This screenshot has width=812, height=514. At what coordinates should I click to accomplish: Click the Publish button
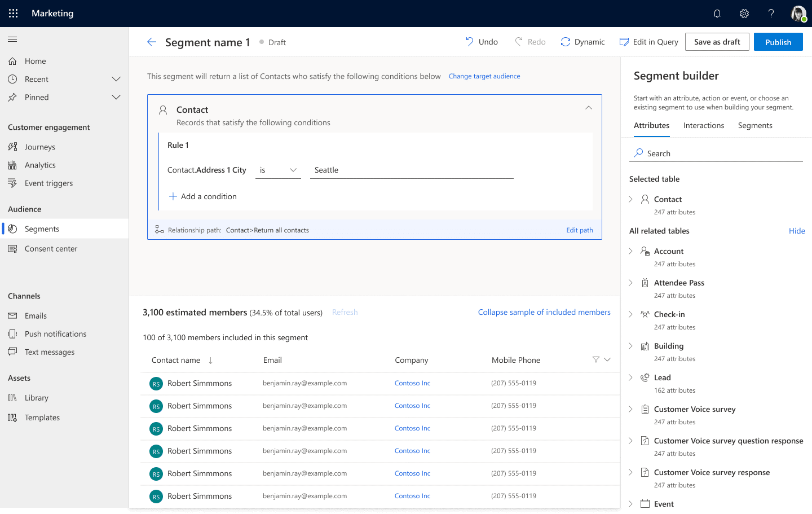point(778,42)
